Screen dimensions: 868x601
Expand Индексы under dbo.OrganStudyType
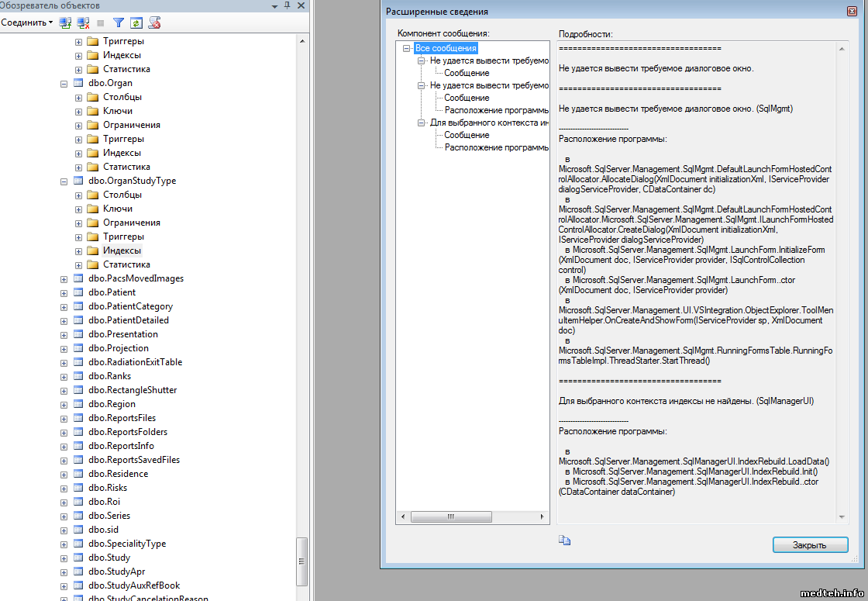click(78, 250)
